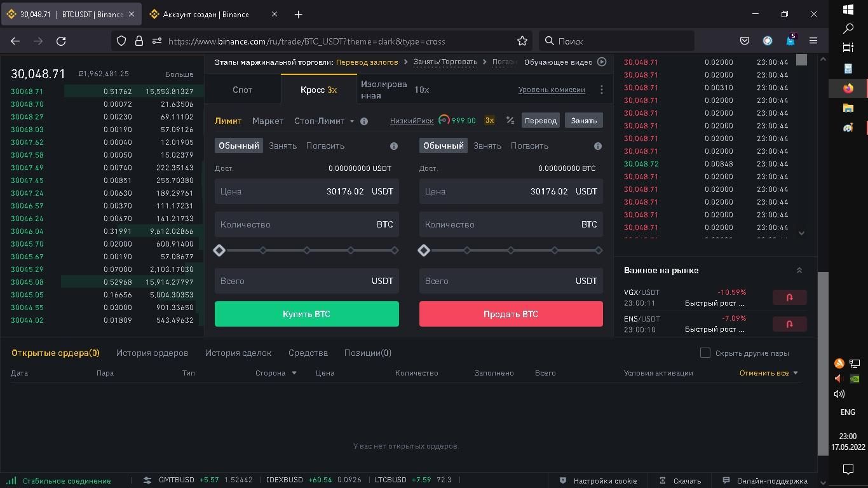This screenshot has width=868, height=488.
Task: Show info icon in the buy form header
Action: click(x=394, y=146)
